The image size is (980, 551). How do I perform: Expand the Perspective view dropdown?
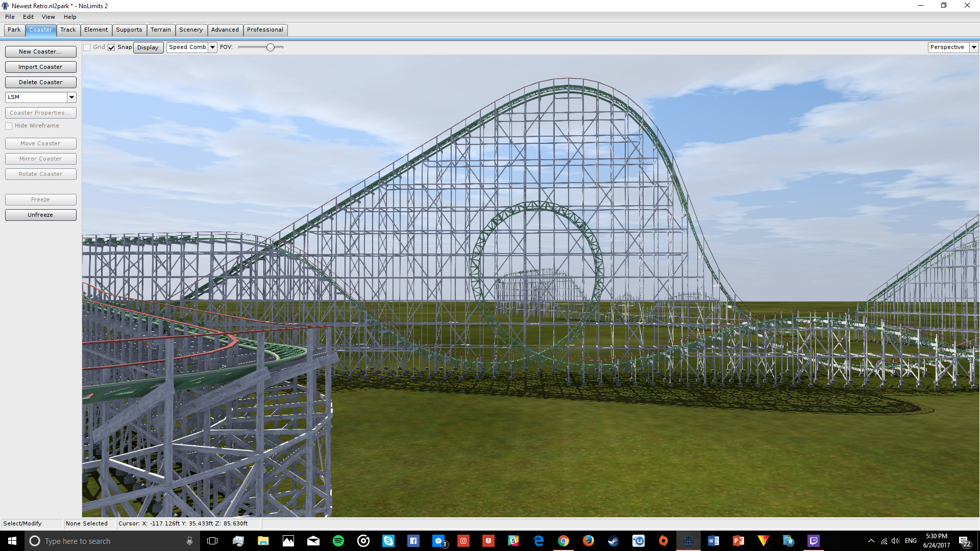973,47
